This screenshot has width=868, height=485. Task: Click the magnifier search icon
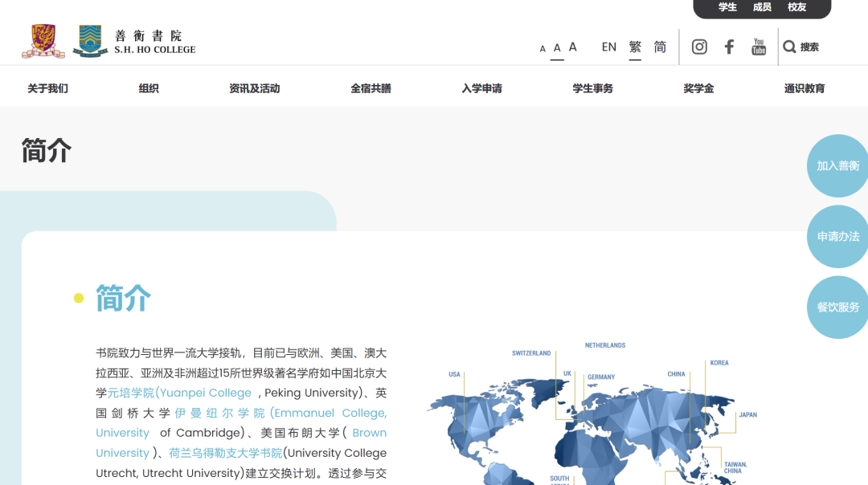tap(790, 47)
